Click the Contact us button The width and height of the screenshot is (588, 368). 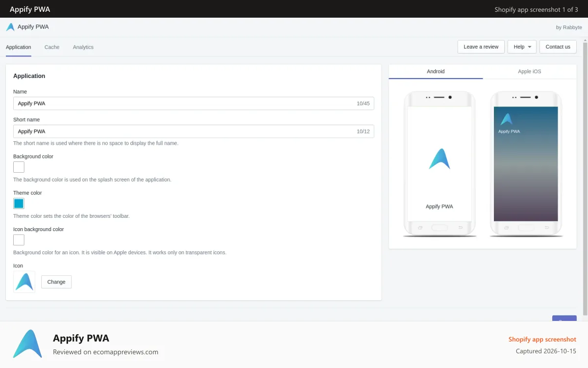click(558, 47)
